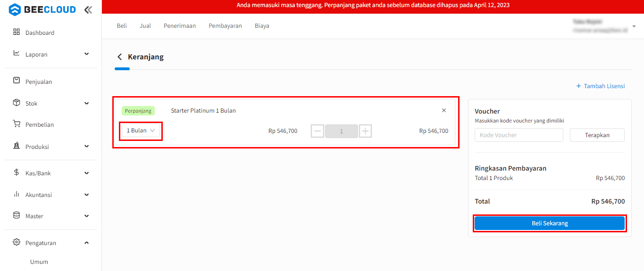This screenshot has width=644, height=271.
Task: Expand the Stok sidebar section
Action: [86, 103]
